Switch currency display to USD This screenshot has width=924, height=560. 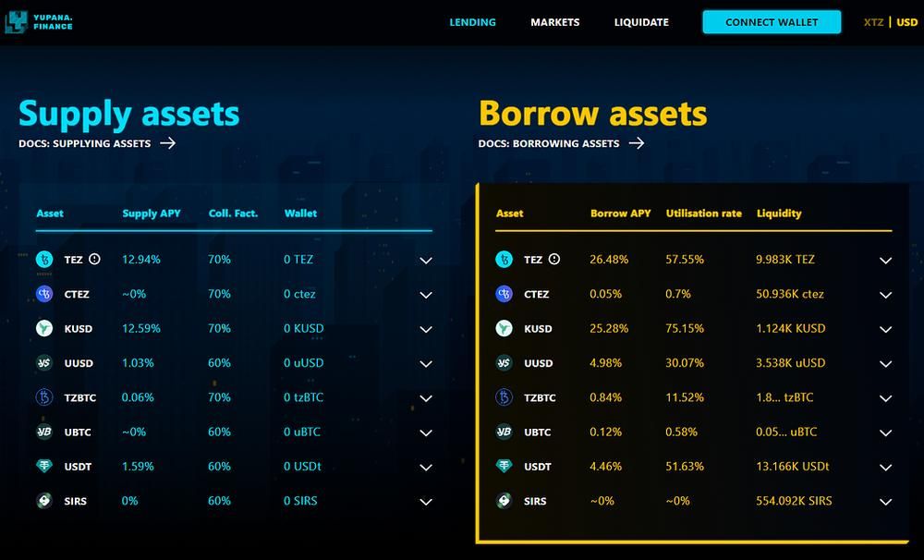907,22
